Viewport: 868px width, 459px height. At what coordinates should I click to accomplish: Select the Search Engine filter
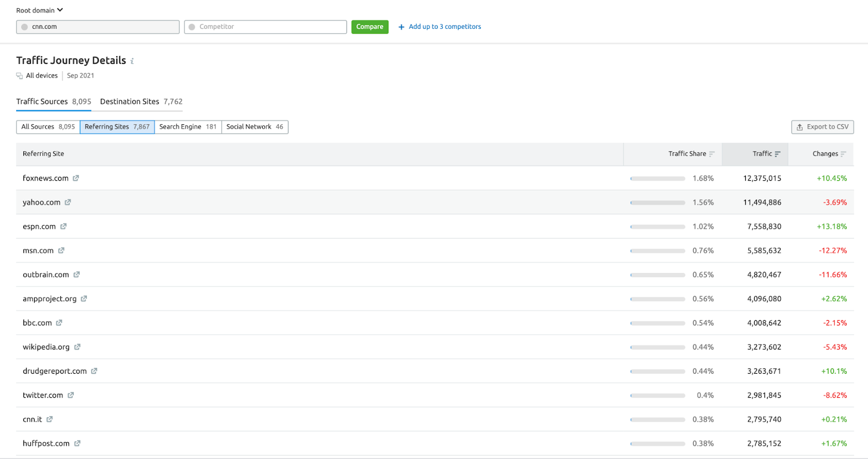(188, 127)
